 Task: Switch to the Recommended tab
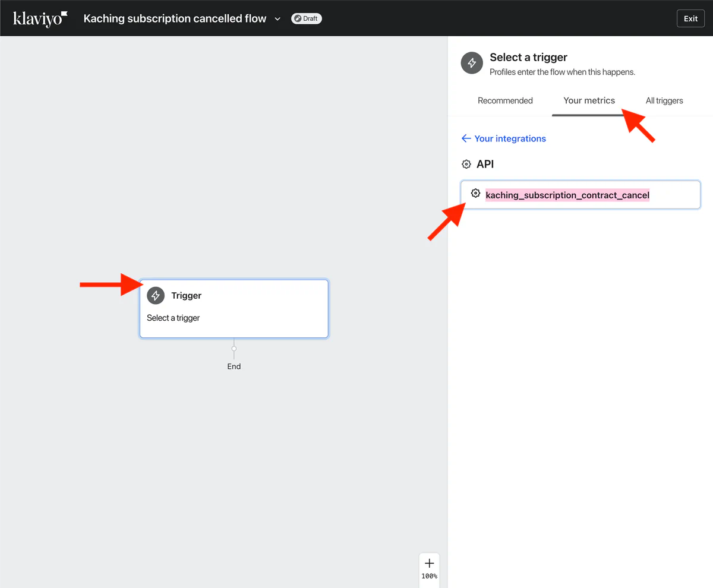505,100
